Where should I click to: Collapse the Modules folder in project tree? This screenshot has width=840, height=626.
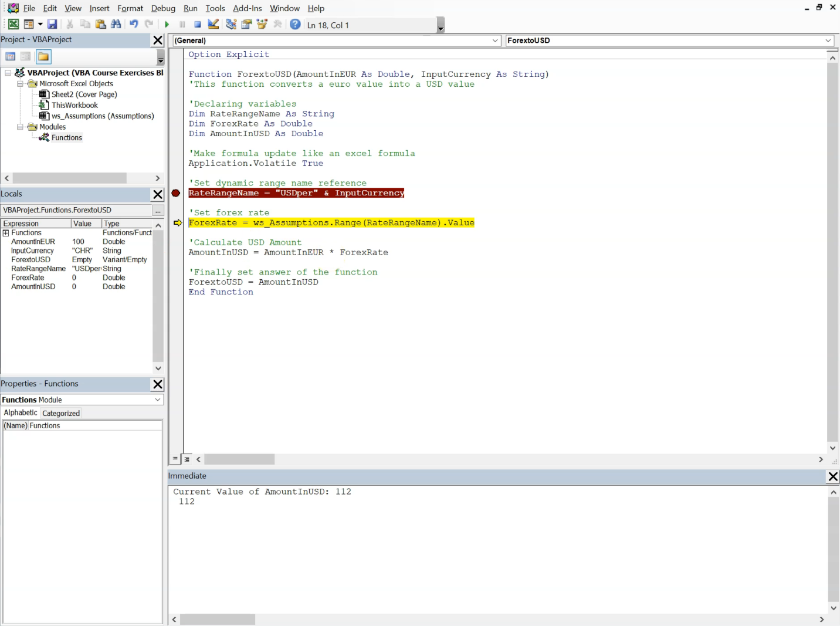coord(20,127)
